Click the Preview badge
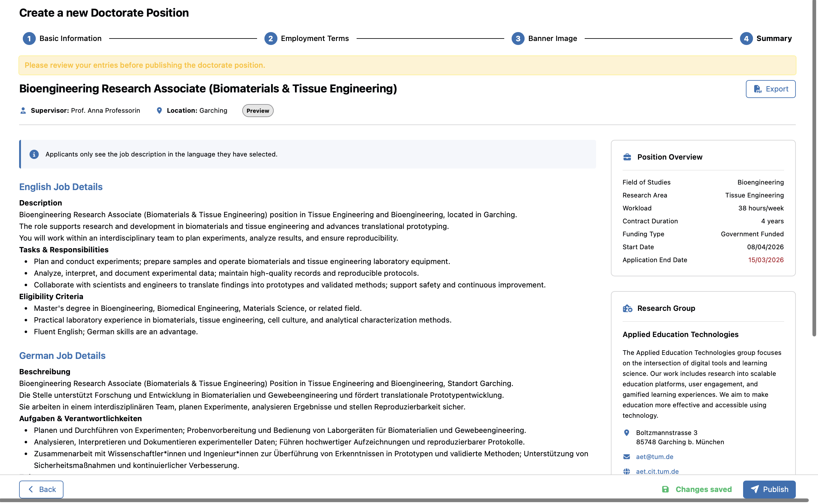The image size is (818, 504). (257, 111)
